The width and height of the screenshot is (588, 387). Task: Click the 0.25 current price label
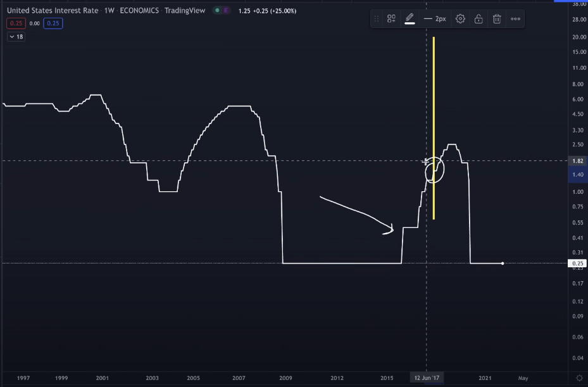577,263
